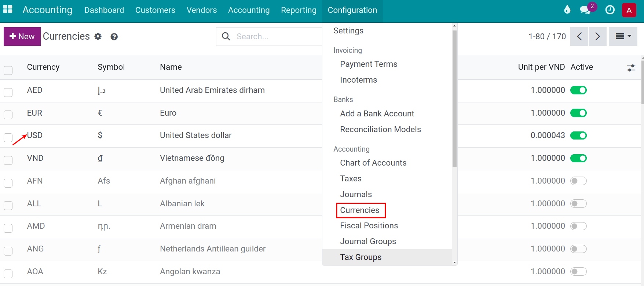Sort by Symbol column header
Screen dimensions: 644x286
point(111,67)
